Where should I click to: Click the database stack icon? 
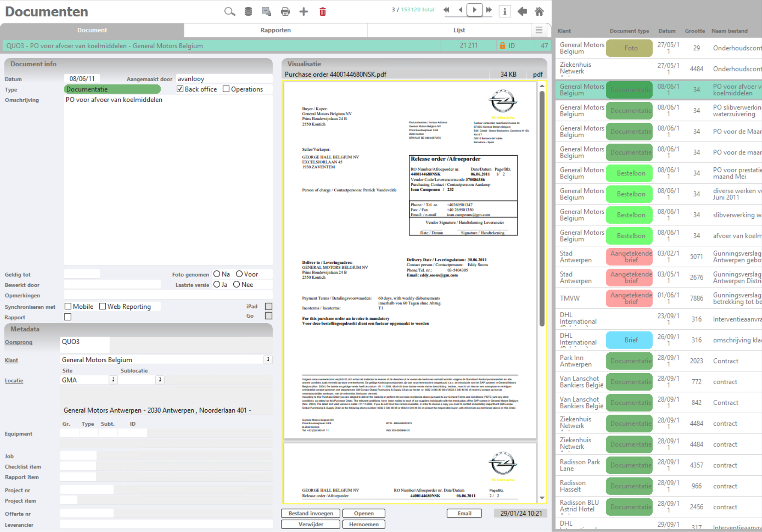[248, 12]
